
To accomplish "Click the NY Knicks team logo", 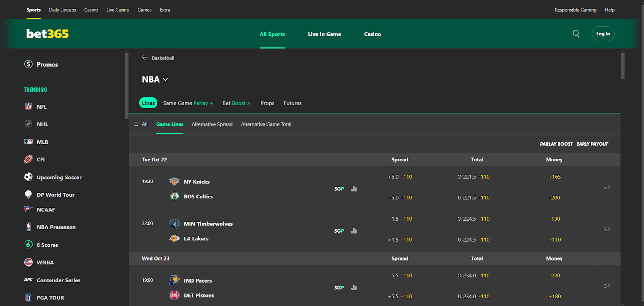I will [174, 182].
